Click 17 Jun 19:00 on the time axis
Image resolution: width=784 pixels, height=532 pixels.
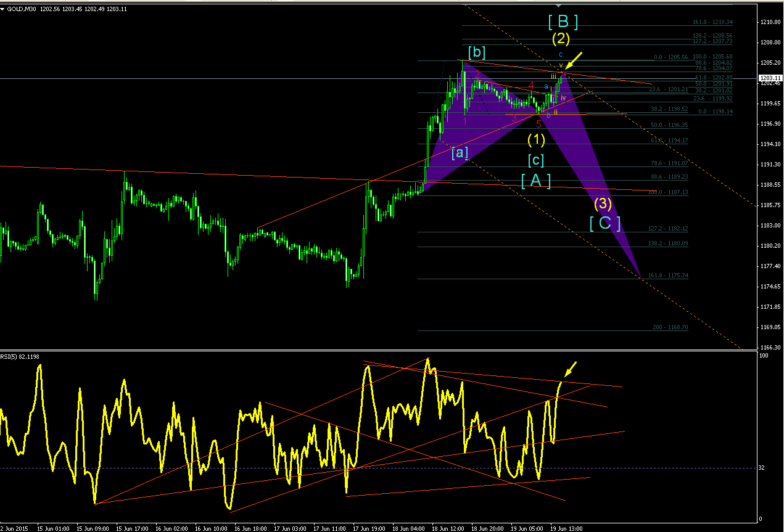(368, 528)
